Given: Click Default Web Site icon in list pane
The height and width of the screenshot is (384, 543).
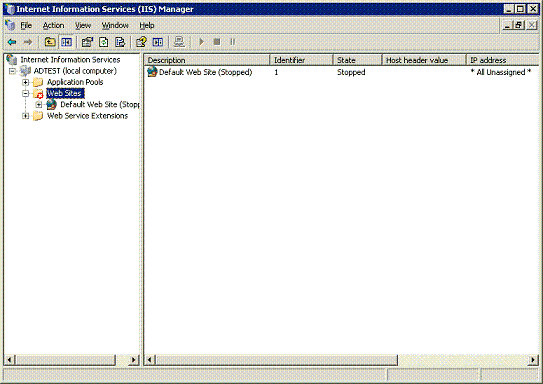Looking at the screenshot, I should [x=152, y=72].
